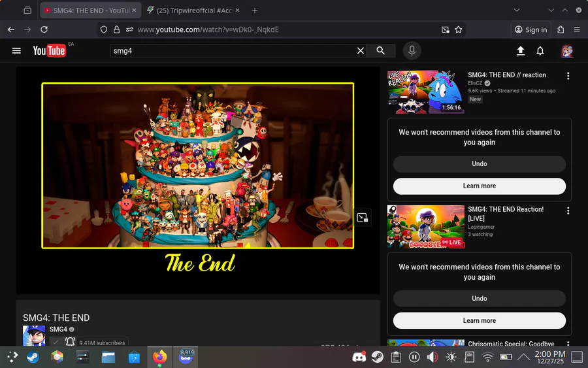Open options for ElisCZ reaction video
Viewport: 588px width, 368px height.
point(568,76)
